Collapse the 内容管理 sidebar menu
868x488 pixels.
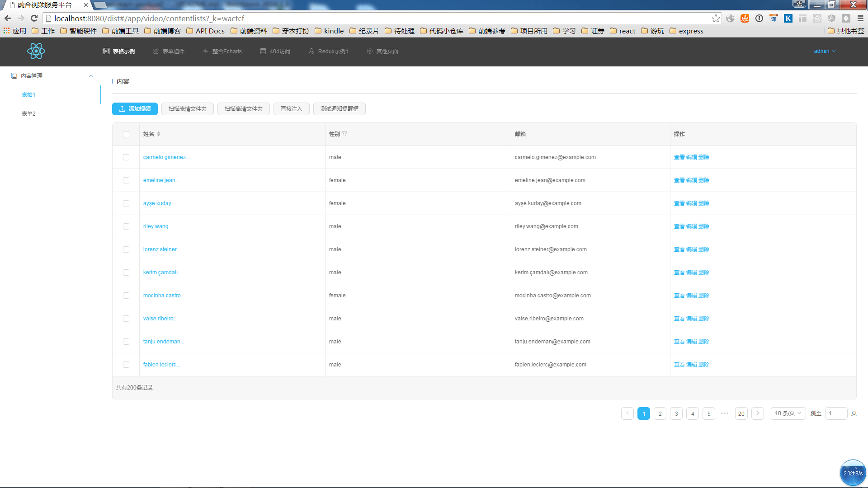[x=91, y=76]
